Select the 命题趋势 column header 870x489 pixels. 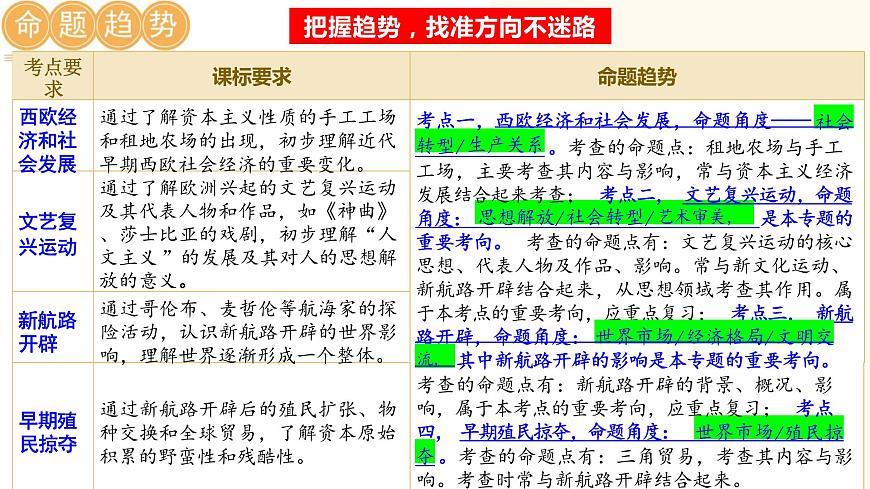tap(637, 77)
